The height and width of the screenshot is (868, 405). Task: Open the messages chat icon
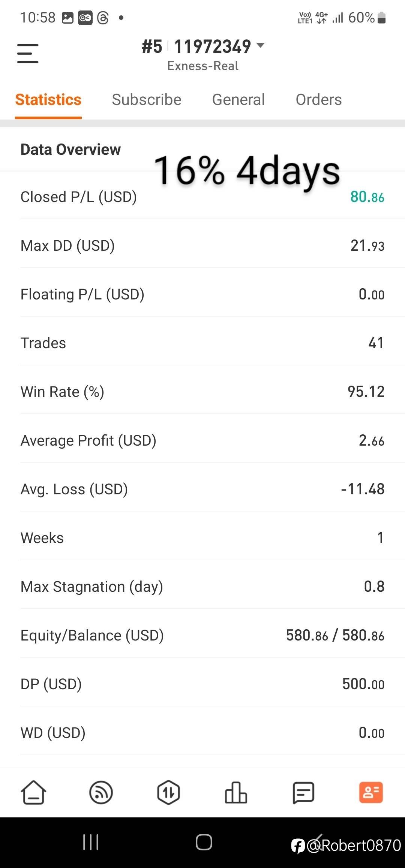(x=303, y=792)
